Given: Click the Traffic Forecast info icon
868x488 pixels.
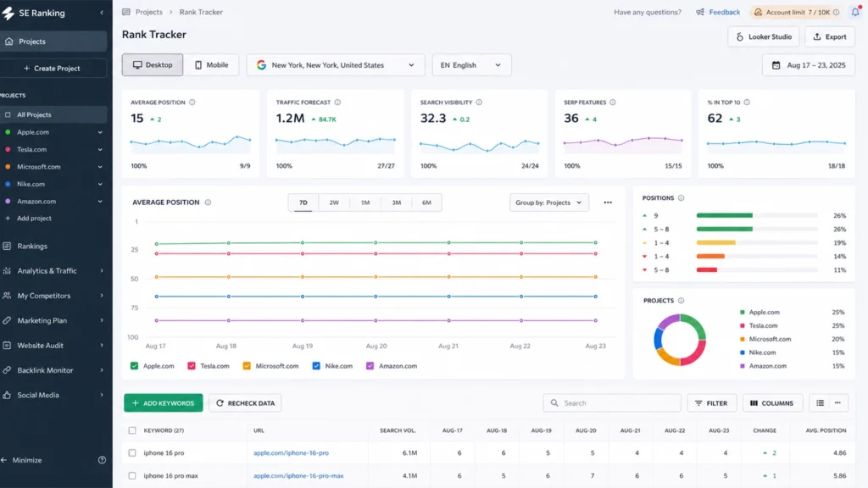Looking at the screenshot, I should coord(337,103).
